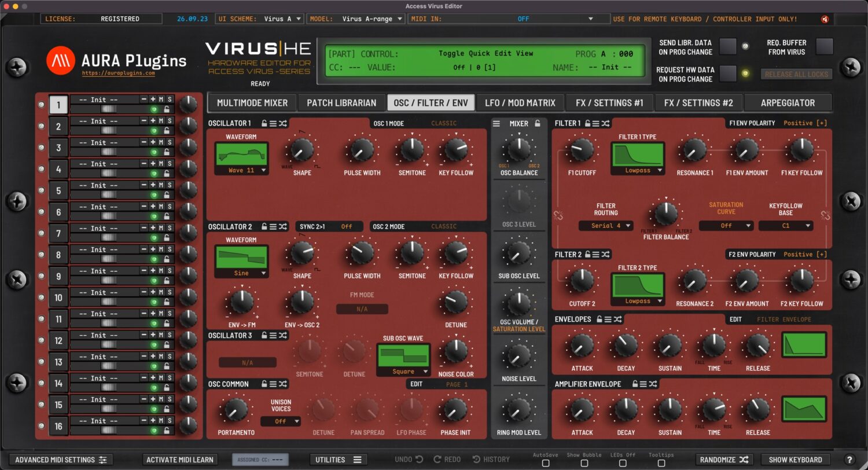Click the minus button on part 1
Image resolution: width=868 pixels, height=470 pixels.
coord(144,100)
